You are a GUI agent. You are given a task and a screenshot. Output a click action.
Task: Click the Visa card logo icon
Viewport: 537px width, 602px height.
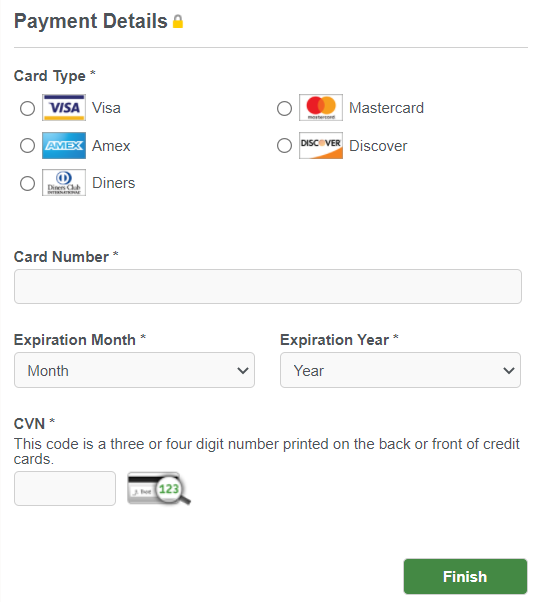64,108
